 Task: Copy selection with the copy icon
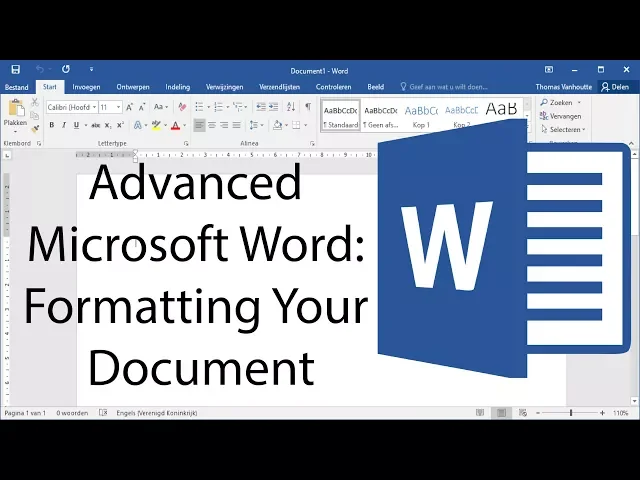coord(35,116)
